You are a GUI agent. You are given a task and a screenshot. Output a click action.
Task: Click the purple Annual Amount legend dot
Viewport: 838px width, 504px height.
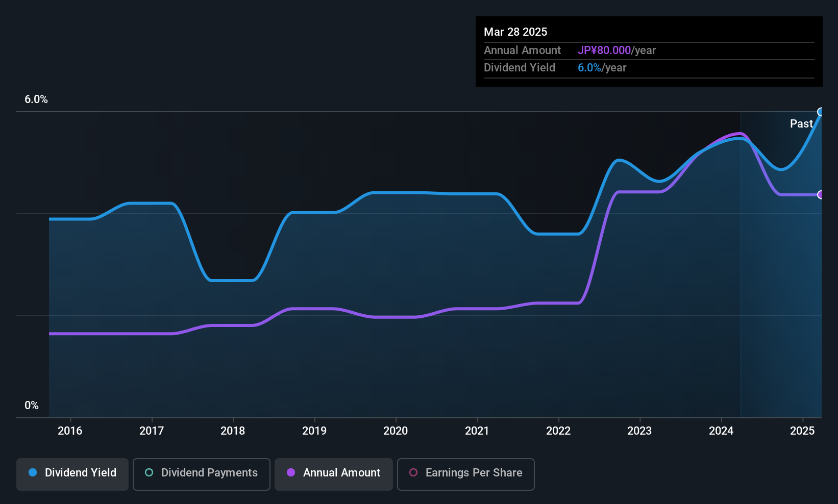291,473
